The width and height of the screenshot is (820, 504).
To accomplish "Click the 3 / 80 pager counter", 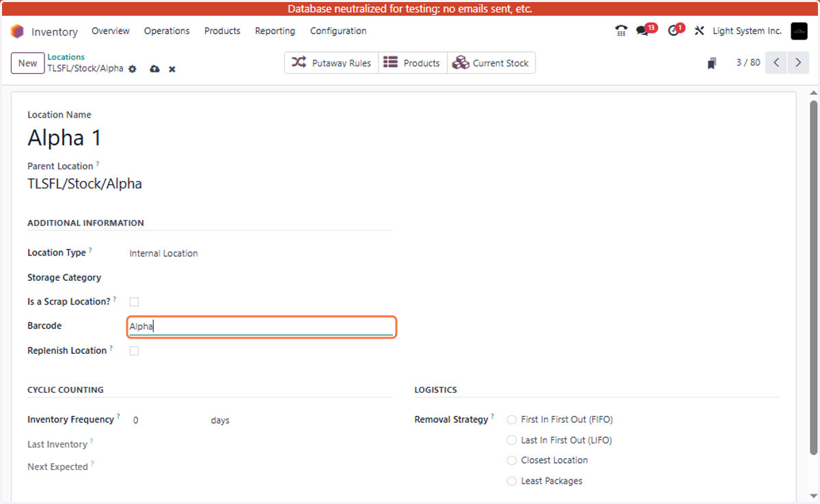I will click(748, 63).
